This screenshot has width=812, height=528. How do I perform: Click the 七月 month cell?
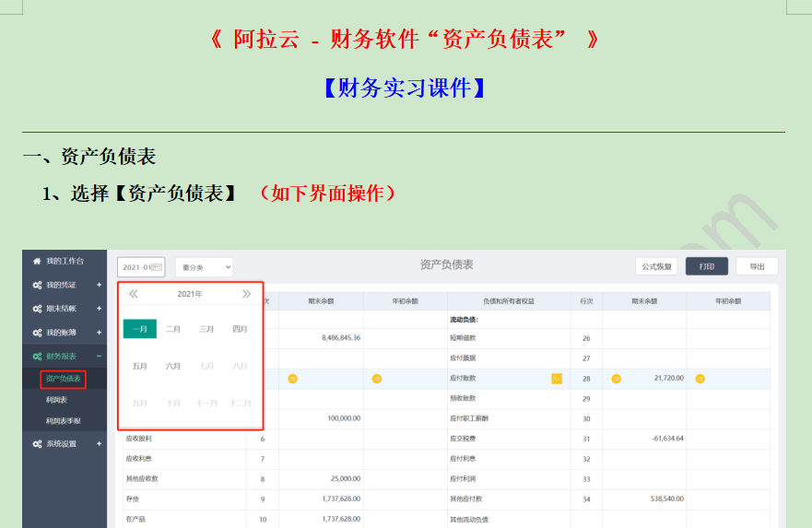pyautogui.click(x=206, y=366)
